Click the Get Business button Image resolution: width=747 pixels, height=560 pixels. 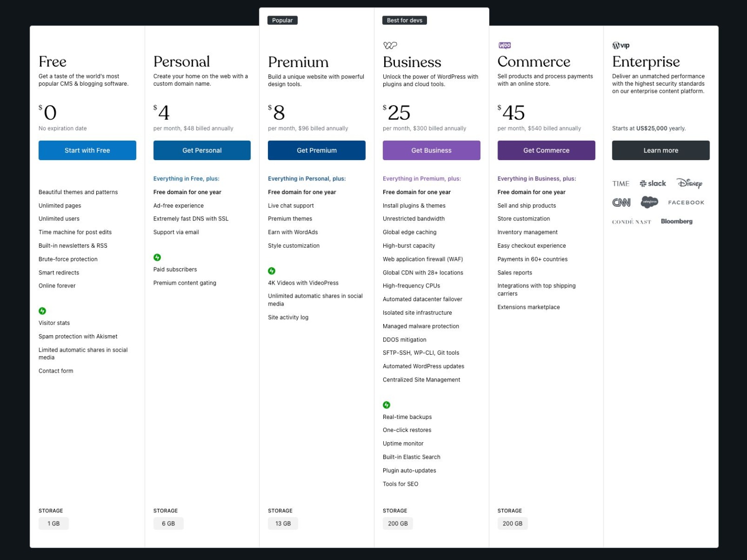(431, 150)
